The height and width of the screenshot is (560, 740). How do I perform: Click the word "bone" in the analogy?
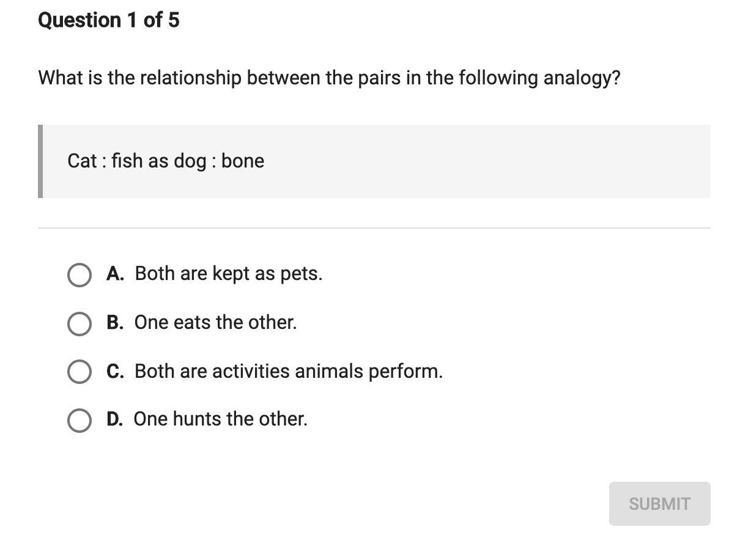[243, 161]
